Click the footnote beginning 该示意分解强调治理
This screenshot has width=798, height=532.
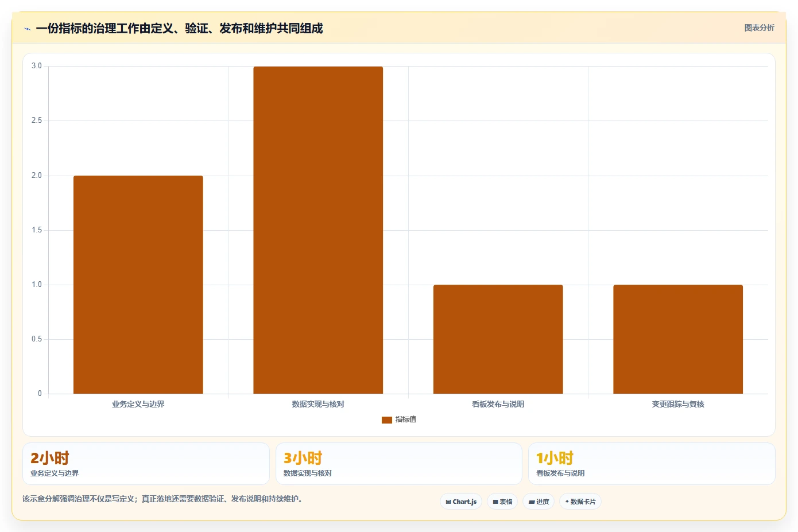pos(162,499)
